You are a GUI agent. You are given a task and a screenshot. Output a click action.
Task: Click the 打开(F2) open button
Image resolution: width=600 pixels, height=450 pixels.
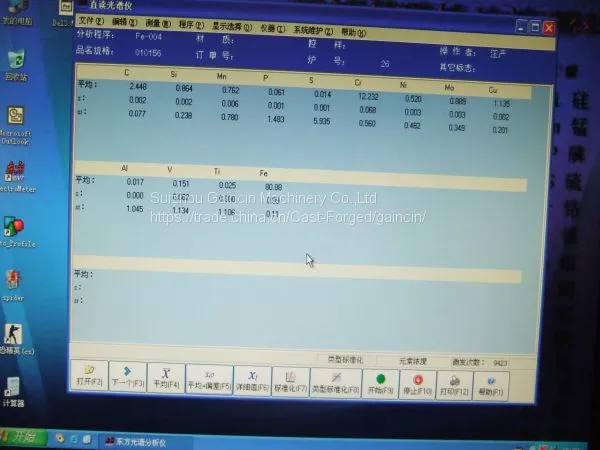point(89,375)
